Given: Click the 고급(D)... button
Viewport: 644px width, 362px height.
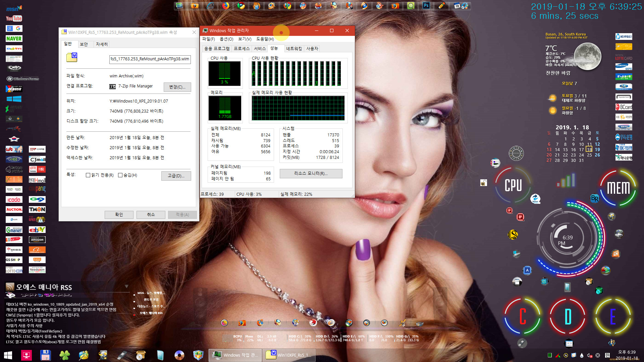Looking at the screenshot, I should point(176,176).
